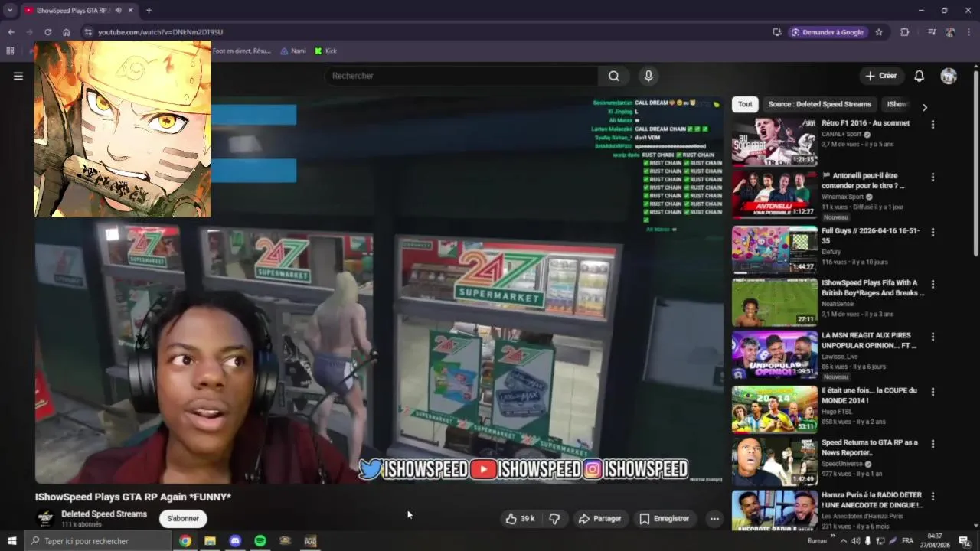Screen dimensions: 980x551
Task: Click the Créer button
Action: click(x=880, y=76)
